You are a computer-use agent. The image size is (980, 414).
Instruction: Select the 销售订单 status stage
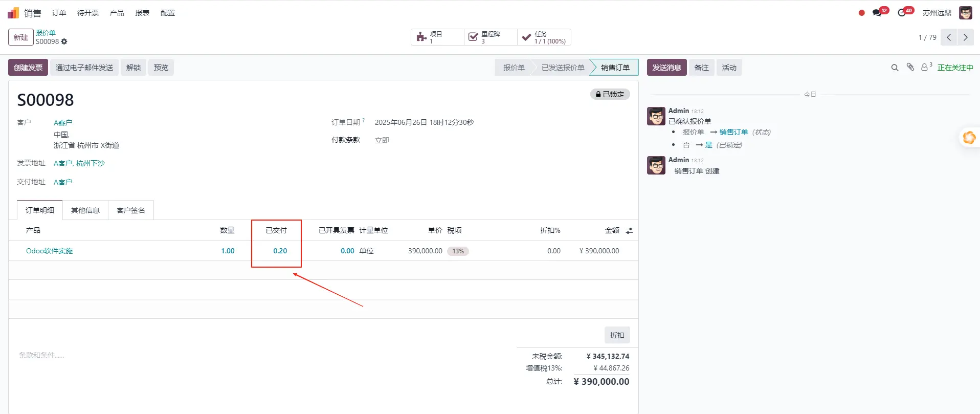click(615, 68)
